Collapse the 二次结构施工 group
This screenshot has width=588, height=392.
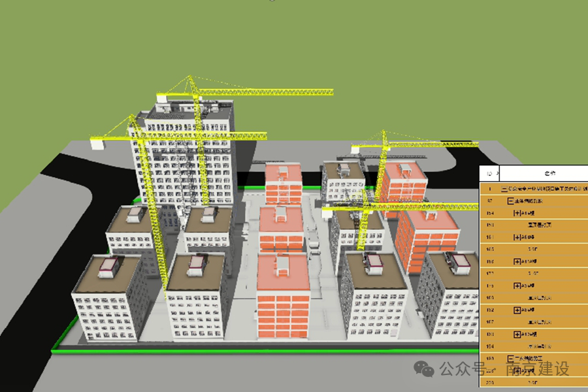pos(510,358)
